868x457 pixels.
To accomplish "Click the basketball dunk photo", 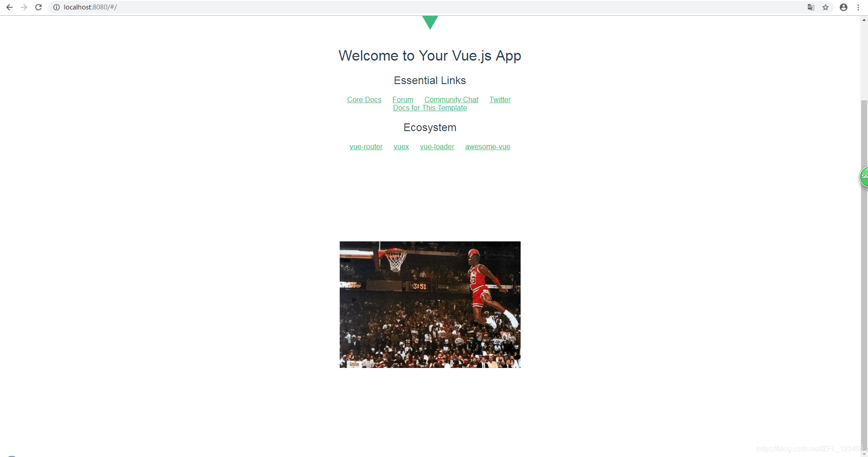I will (x=430, y=305).
